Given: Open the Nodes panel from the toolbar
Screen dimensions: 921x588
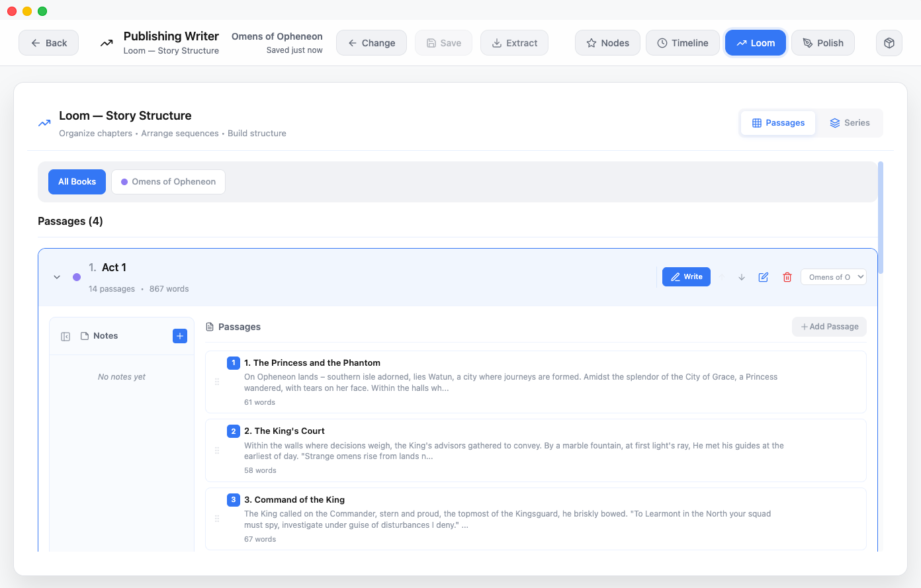Looking at the screenshot, I should pyautogui.click(x=607, y=42).
